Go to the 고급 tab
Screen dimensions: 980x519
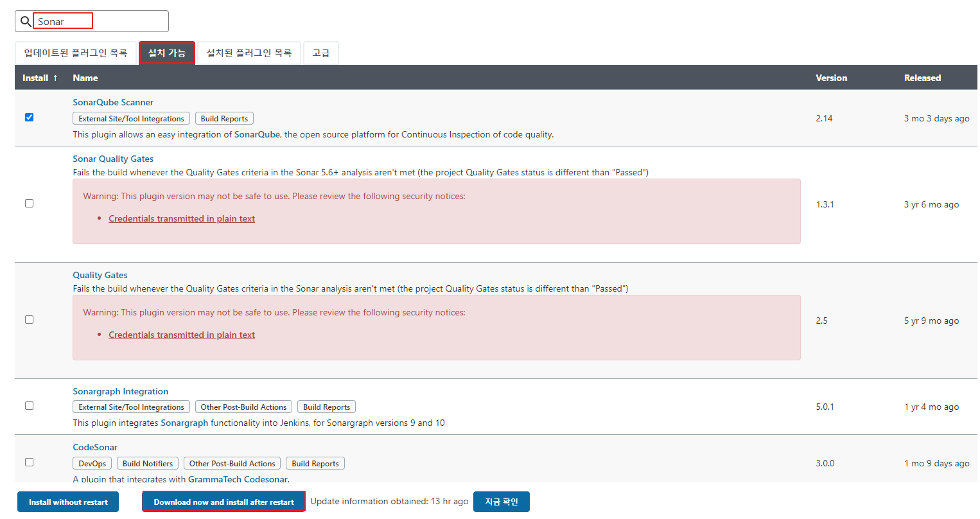pos(321,53)
